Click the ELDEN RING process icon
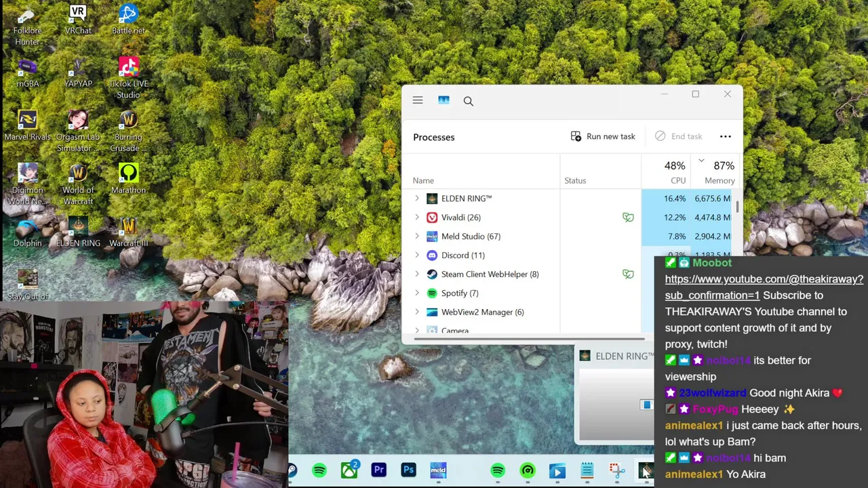The width and height of the screenshot is (868, 488). [x=432, y=199]
